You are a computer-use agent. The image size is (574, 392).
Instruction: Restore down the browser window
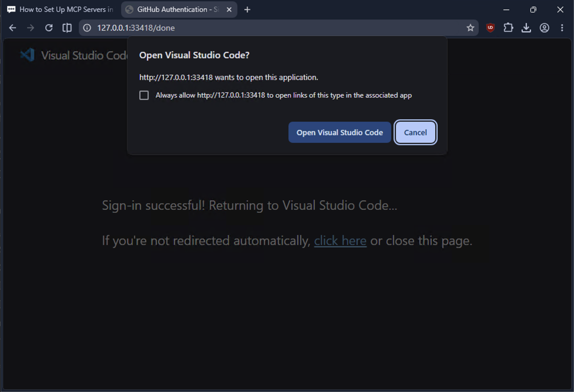point(533,10)
